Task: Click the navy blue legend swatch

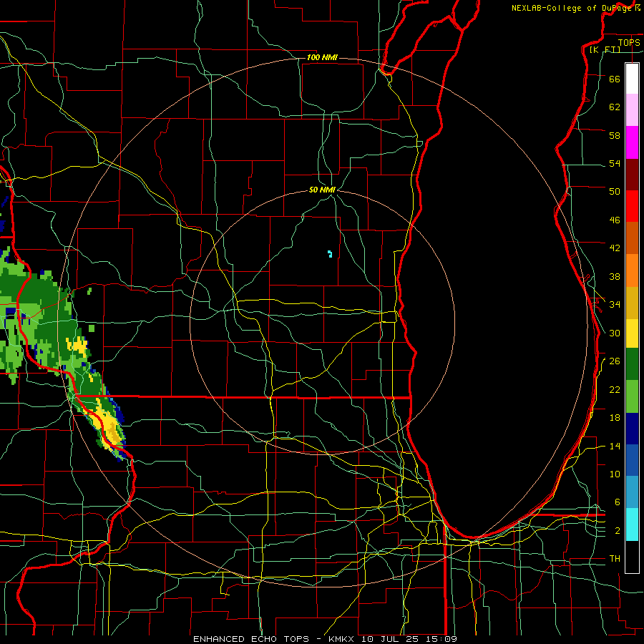Action: (632, 429)
